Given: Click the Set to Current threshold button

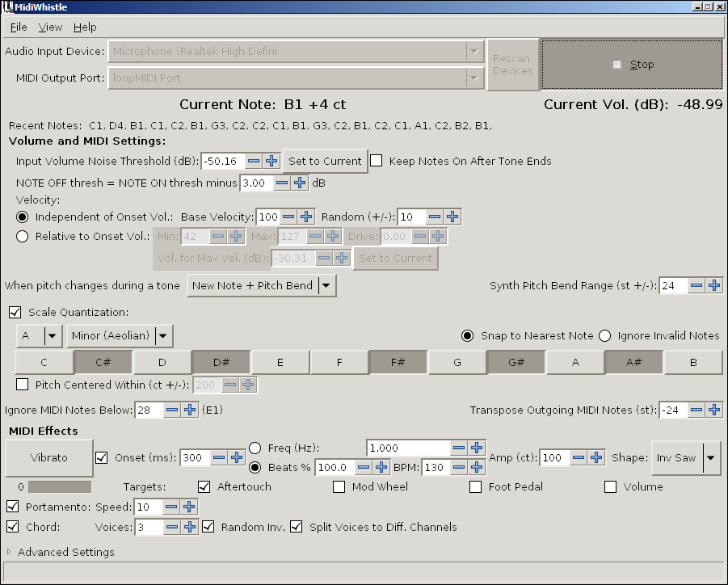Looking at the screenshot, I should click(x=325, y=161).
